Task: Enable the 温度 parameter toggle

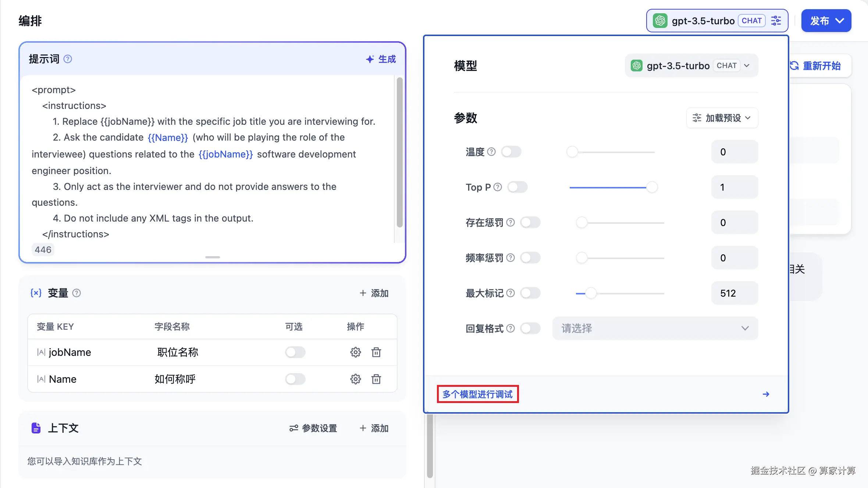Action: pos(511,152)
